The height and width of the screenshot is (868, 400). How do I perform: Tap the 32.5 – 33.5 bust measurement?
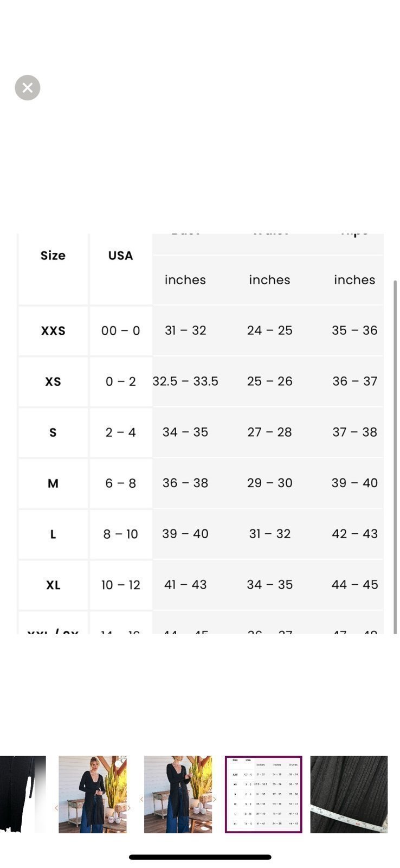185,381
